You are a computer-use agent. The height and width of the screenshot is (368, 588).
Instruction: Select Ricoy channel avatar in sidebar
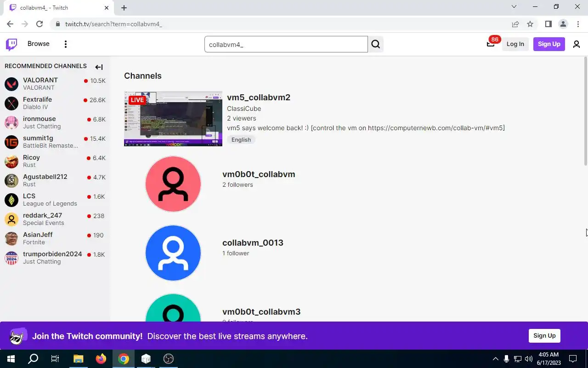point(11,161)
